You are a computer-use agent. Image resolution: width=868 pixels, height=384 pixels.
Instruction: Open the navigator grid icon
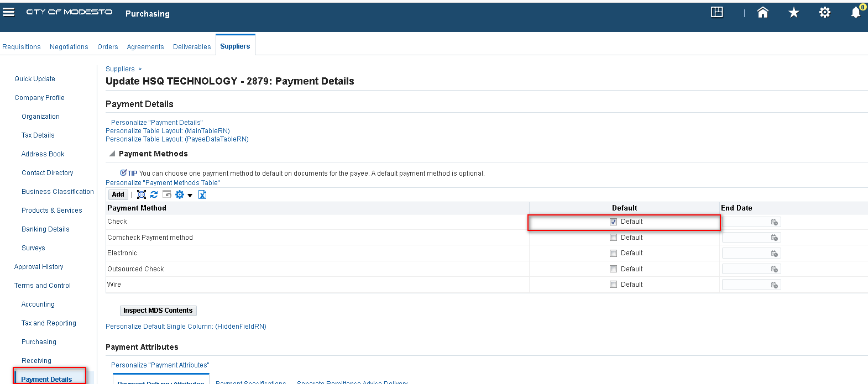pyautogui.click(x=717, y=12)
